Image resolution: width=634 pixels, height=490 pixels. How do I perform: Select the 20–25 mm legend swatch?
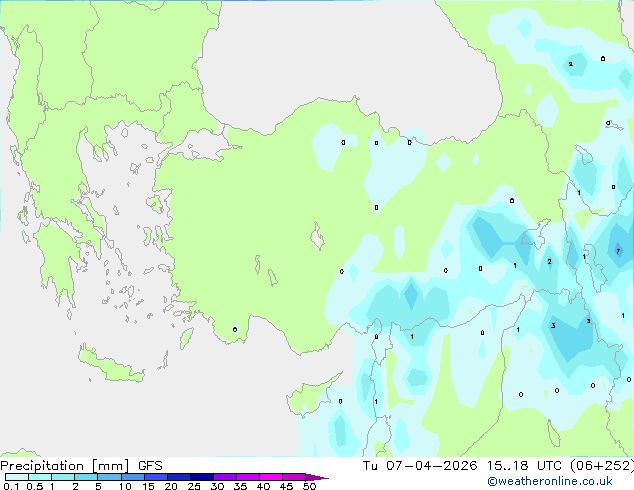coord(178,477)
